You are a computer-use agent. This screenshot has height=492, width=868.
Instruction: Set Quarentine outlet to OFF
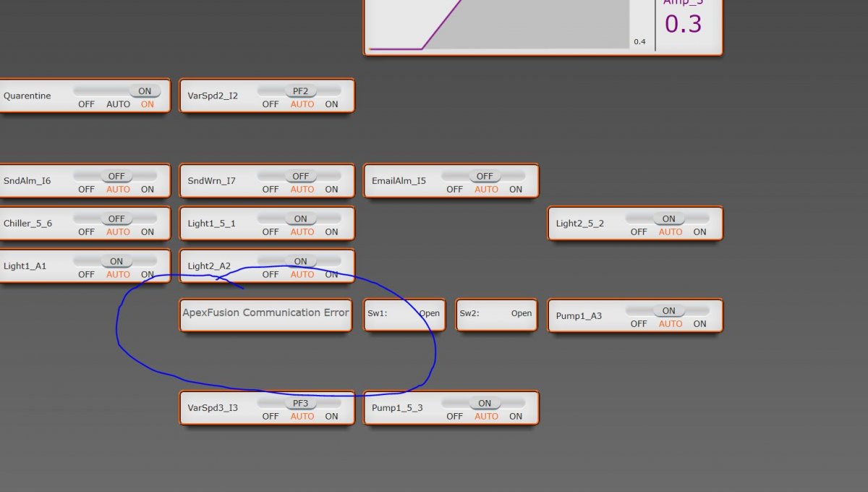(86, 104)
